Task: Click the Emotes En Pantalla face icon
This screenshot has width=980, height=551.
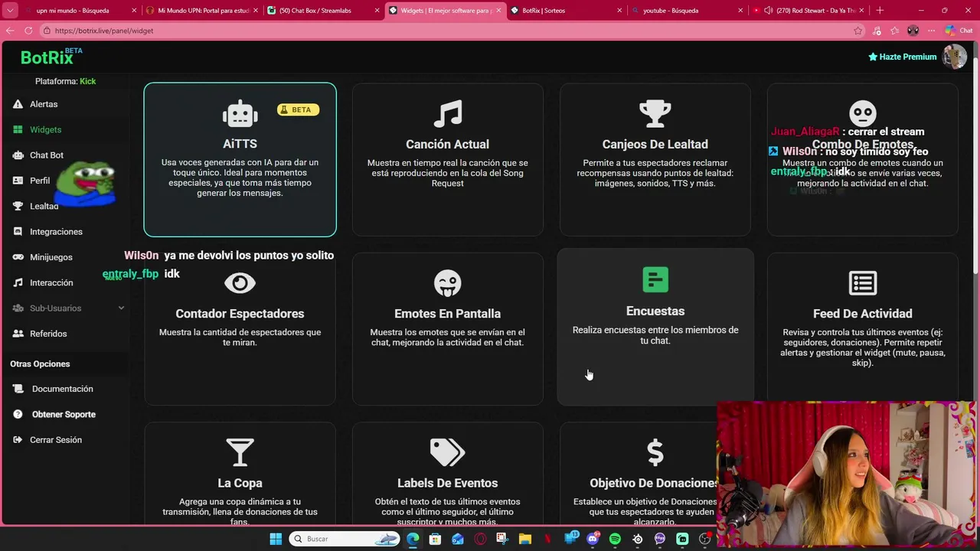Action: (447, 283)
